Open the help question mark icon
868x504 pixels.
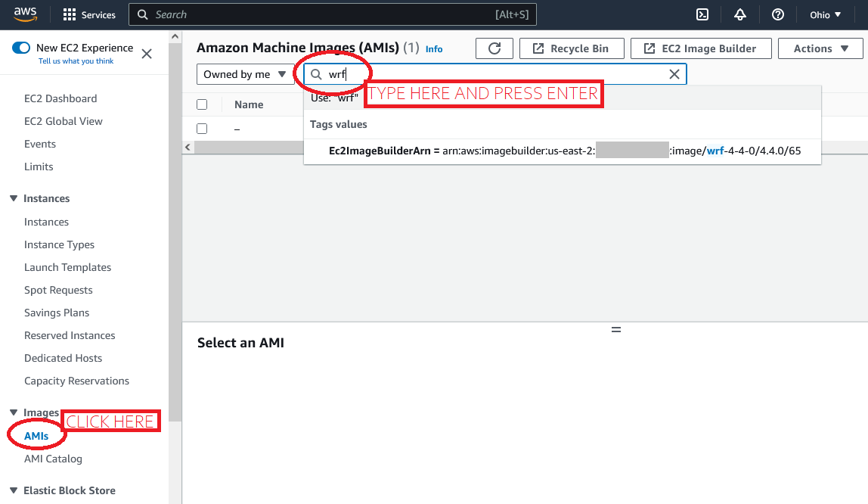click(x=778, y=15)
